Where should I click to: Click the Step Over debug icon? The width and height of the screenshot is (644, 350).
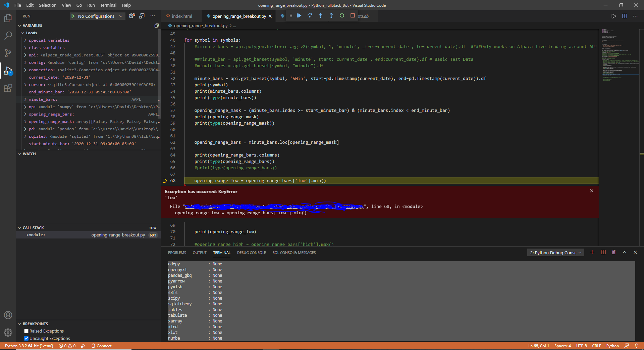pos(310,16)
